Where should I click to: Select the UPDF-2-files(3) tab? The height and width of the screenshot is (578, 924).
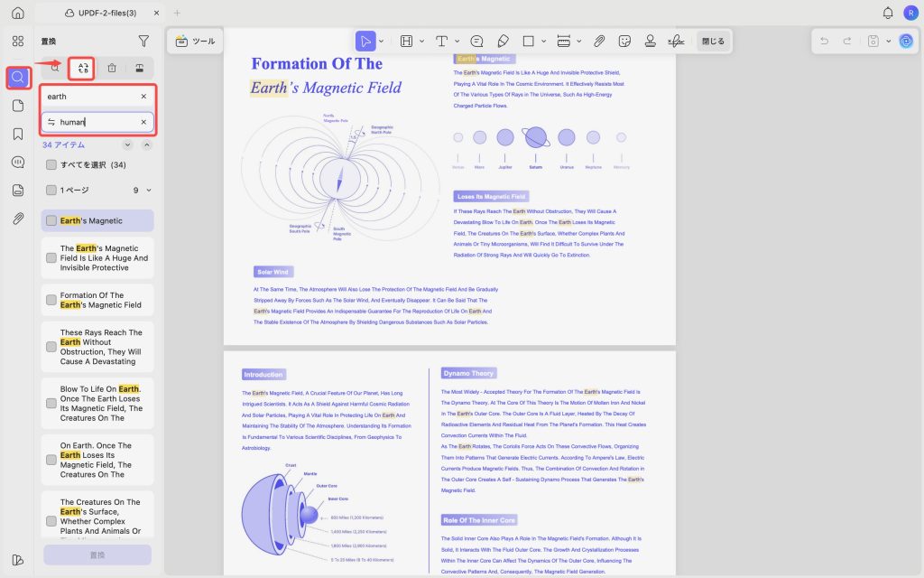(100, 13)
